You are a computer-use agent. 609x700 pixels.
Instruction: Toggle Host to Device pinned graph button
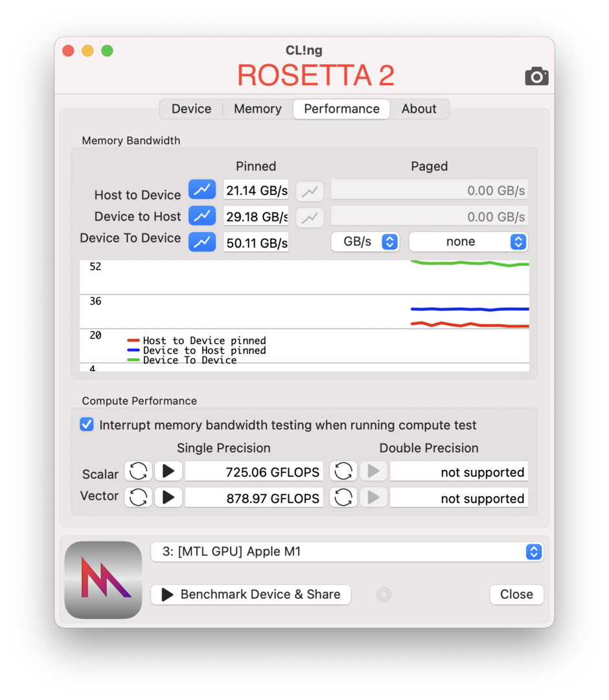pos(202,190)
